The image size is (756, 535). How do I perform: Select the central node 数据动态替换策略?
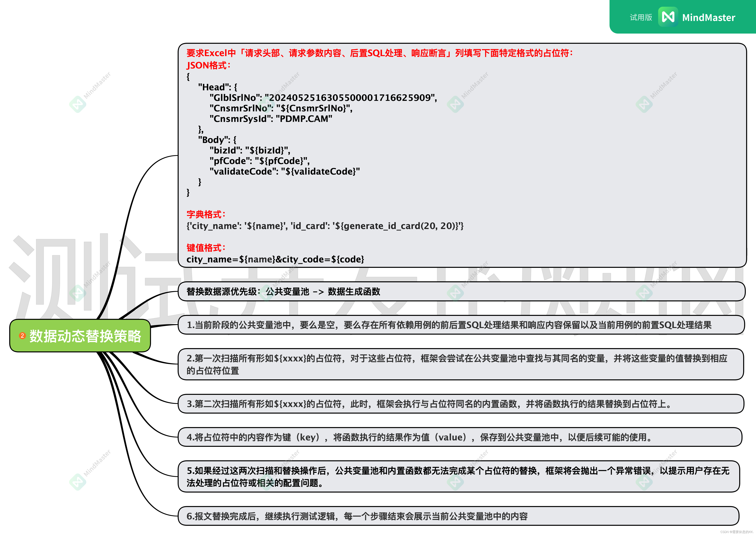tap(80, 336)
